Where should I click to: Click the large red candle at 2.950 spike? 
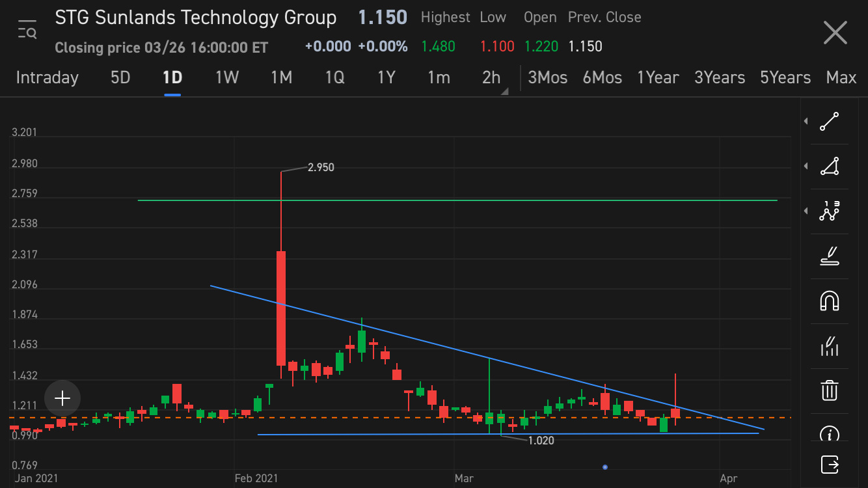click(x=281, y=308)
